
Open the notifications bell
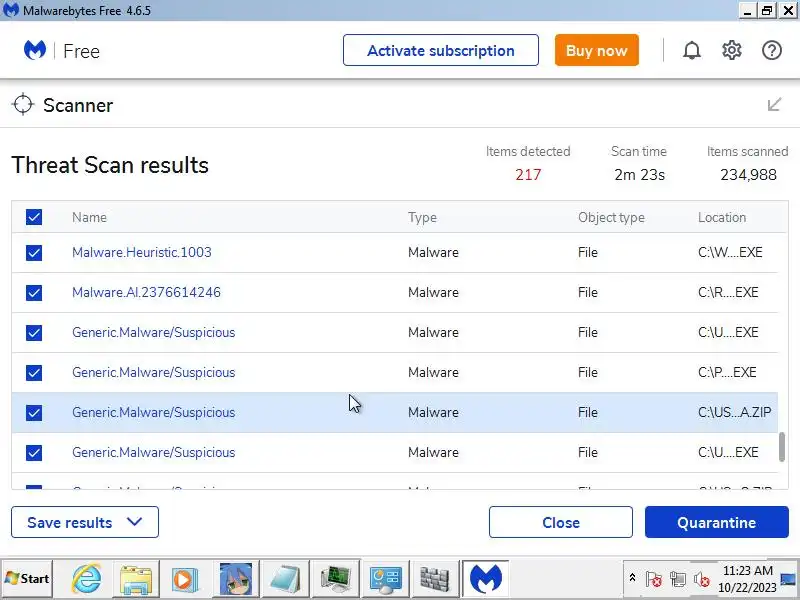pyautogui.click(x=692, y=51)
